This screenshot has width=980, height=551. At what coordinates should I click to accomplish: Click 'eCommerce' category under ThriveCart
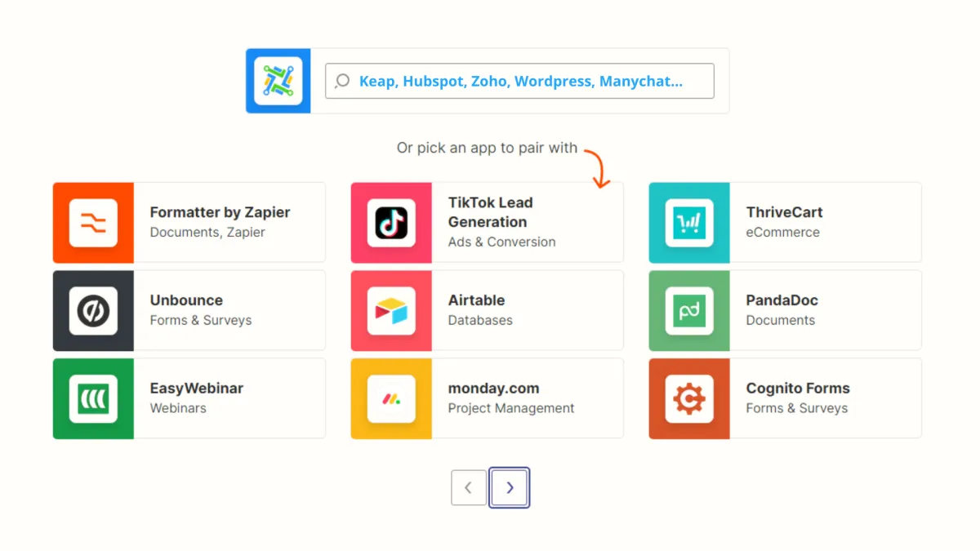(782, 233)
